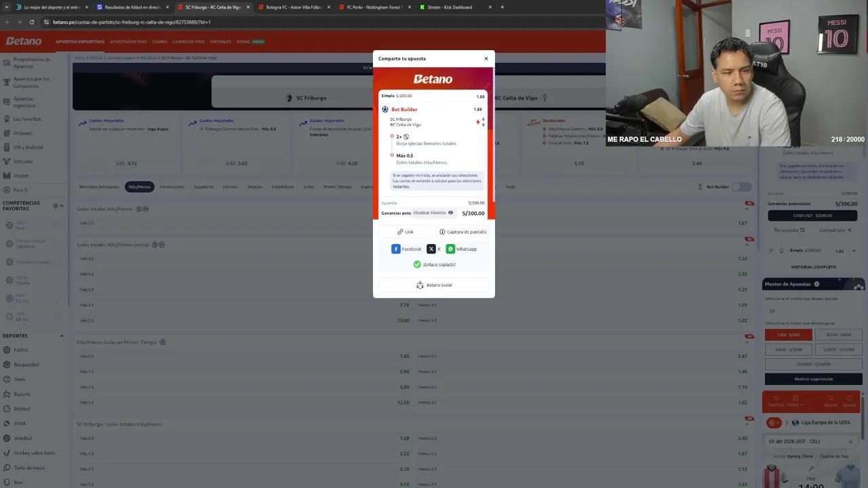
Task: Open HISTORIAL COMPLETO link
Action: (814, 267)
